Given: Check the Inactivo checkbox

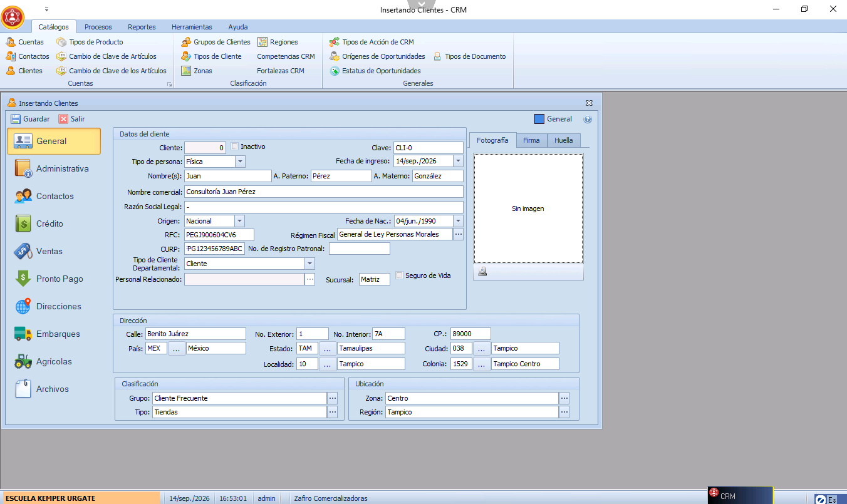Looking at the screenshot, I should [235, 147].
